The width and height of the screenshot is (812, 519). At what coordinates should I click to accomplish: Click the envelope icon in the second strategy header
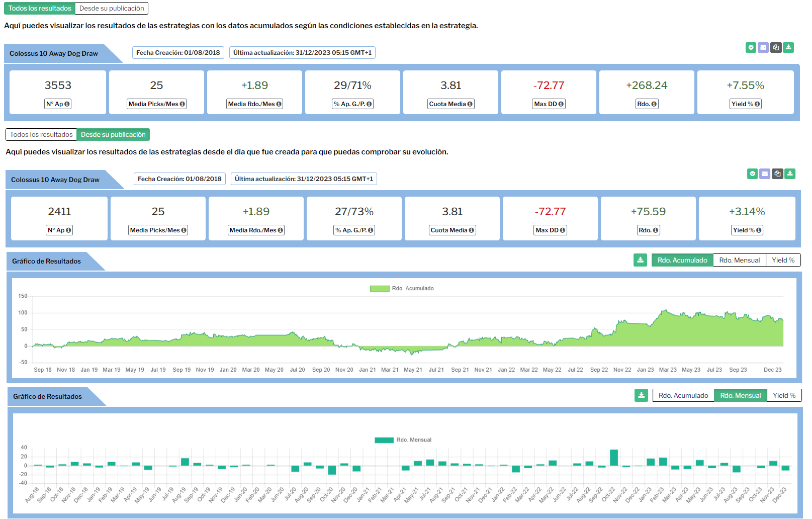(765, 174)
